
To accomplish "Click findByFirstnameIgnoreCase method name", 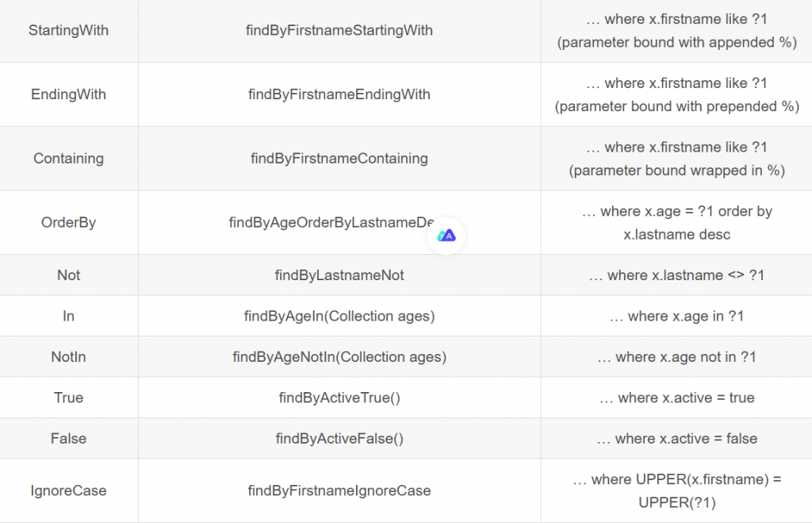I will pos(339,490).
